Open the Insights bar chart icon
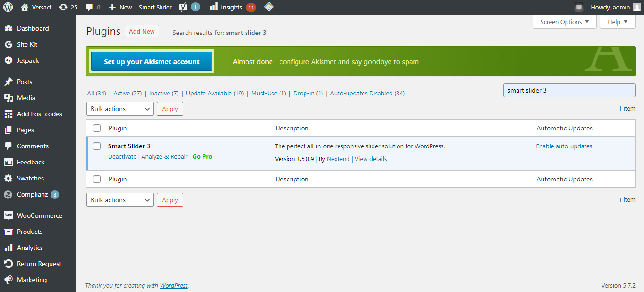 point(213,7)
